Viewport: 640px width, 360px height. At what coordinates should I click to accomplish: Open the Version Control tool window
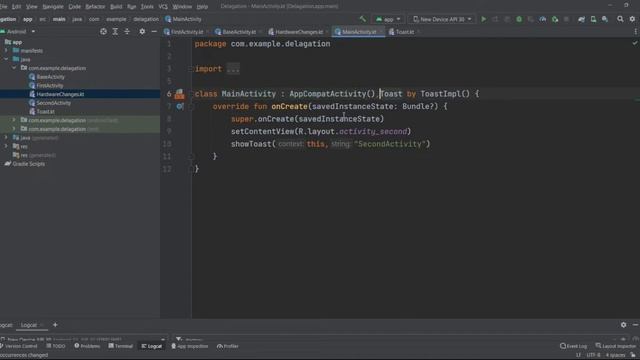(19, 346)
